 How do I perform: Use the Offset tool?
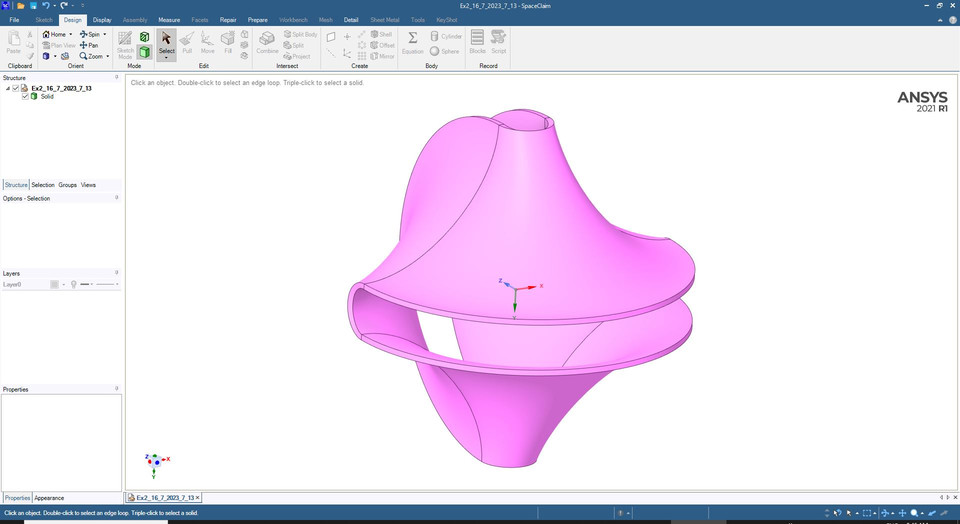[382, 45]
